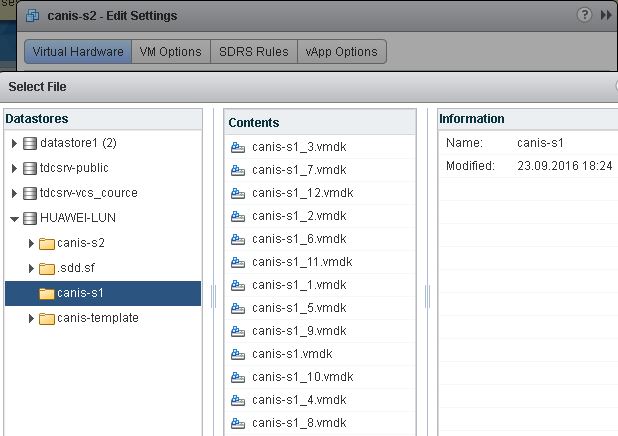Pick canis-s1_10.vmdk from the contents list
Image resolution: width=618 pixels, height=436 pixels.
(x=301, y=377)
